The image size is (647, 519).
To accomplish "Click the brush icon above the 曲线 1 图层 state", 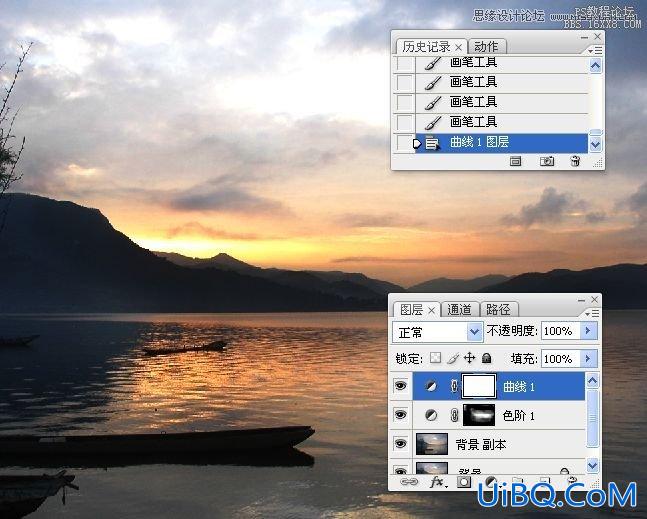I will pos(432,123).
